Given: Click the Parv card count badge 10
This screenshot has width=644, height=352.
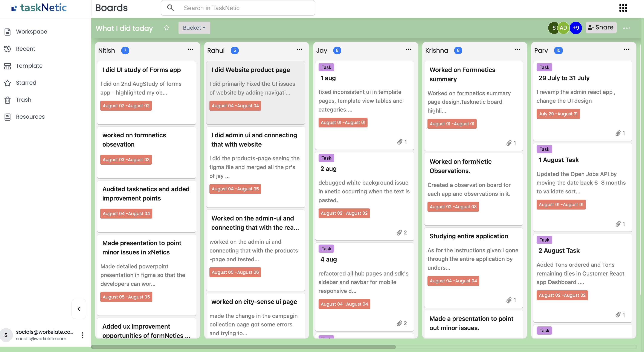Looking at the screenshot, I should tap(558, 51).
